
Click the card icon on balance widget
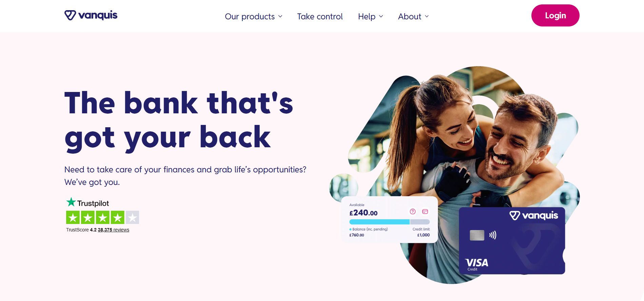425,211
